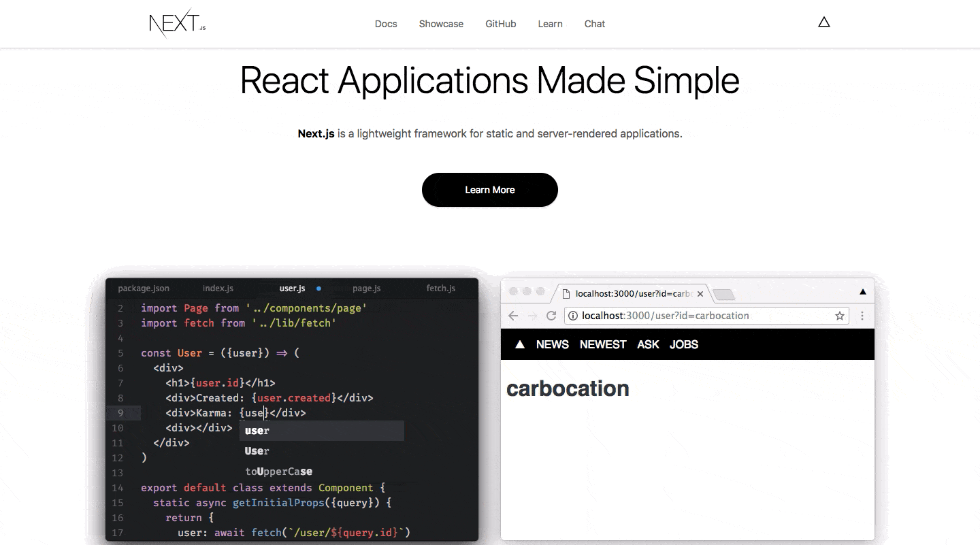The height and width of the screenshot is (545, 980).
Task: Click the Learn More button
Action: click(490, 190)
